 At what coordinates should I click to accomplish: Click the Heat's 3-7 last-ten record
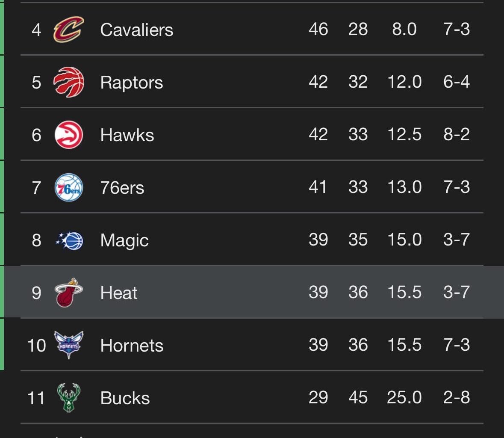tap(456, 293)
